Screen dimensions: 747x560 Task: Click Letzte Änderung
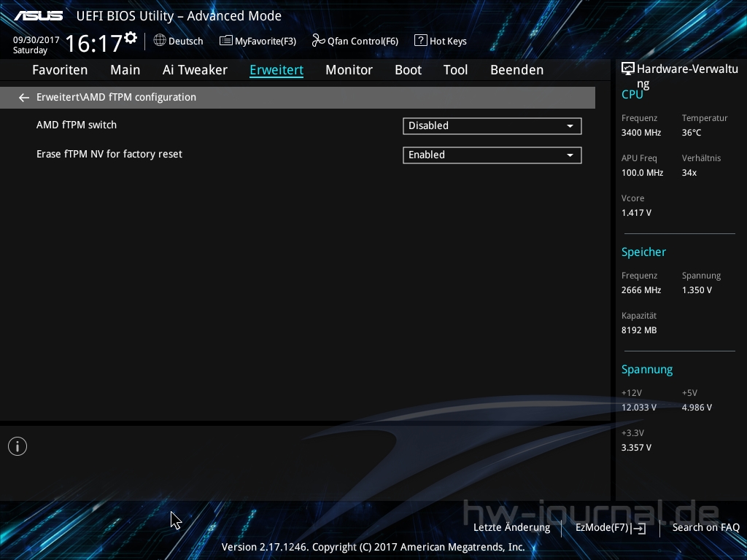(x=511, y=528)
